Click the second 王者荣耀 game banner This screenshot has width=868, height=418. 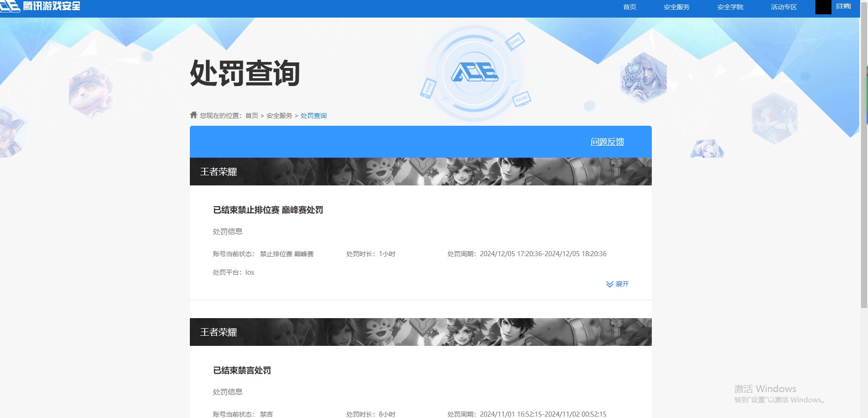[x=421, y=332]
